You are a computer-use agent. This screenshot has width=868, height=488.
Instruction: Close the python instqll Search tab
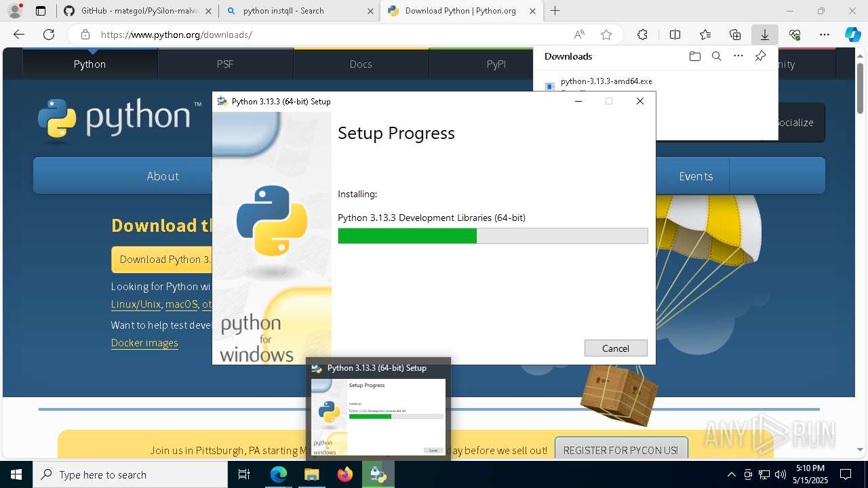[370, 11]
